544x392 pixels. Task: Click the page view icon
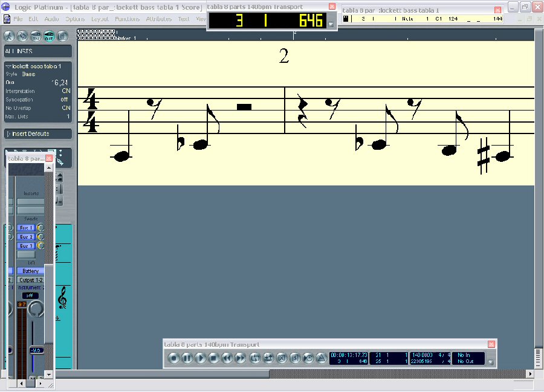click(62, 35)
